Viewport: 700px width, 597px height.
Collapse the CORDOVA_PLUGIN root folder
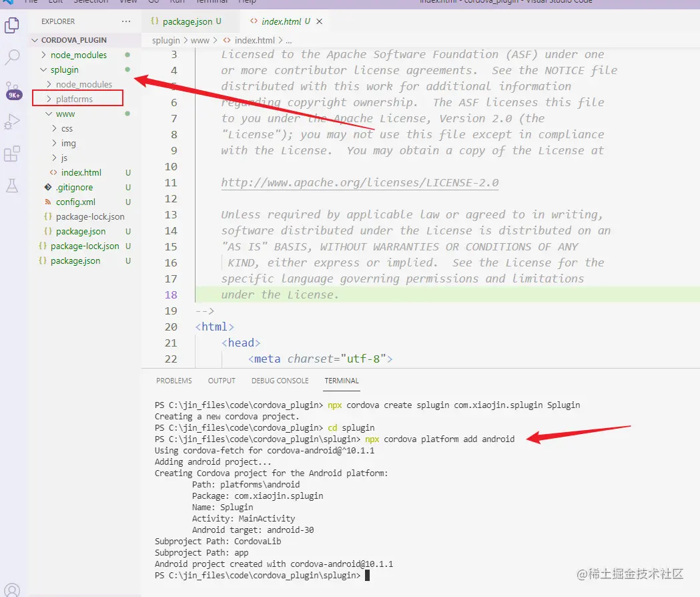pyautogui.click(x=73, y=40)
